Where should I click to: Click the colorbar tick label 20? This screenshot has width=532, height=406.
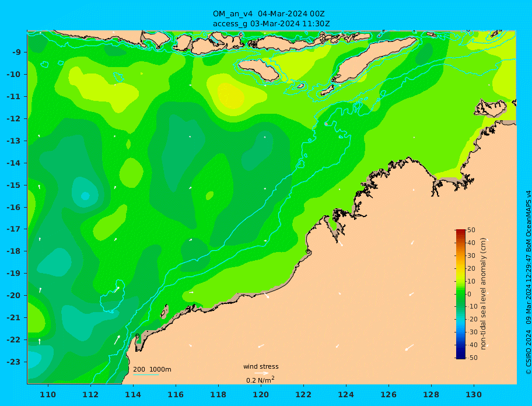(471, 269)
